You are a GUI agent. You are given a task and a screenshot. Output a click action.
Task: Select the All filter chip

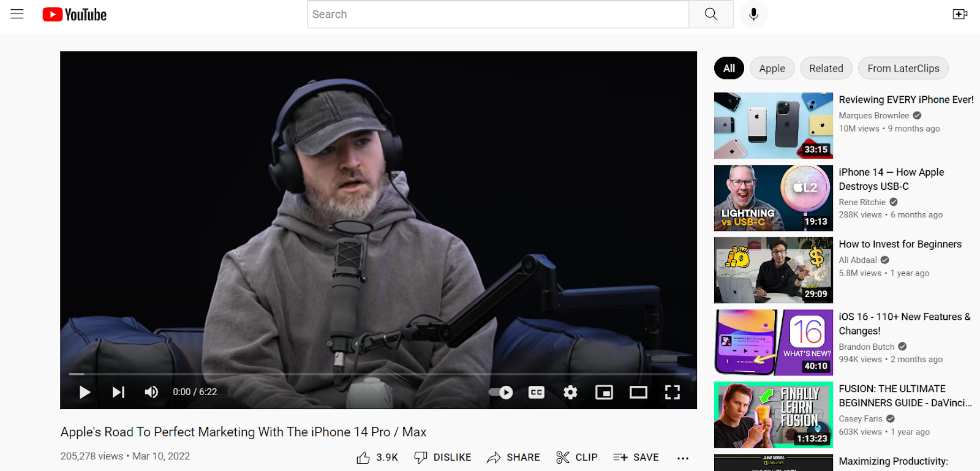729,68
